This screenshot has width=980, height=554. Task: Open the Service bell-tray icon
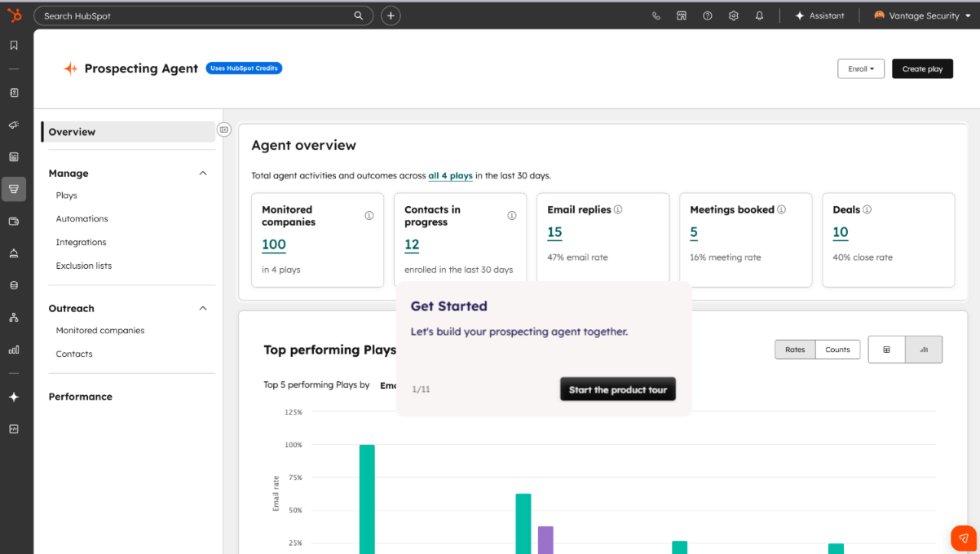point(14,253)
